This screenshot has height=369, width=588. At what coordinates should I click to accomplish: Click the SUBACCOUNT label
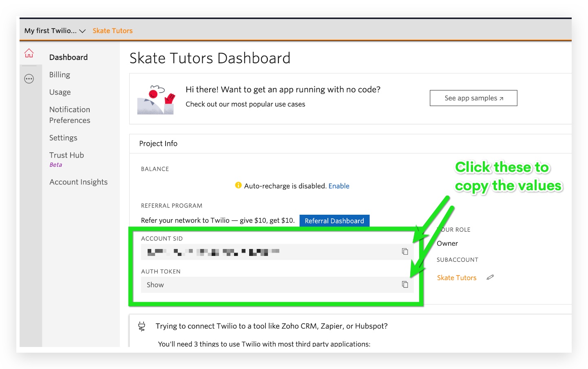coord(458,260)
